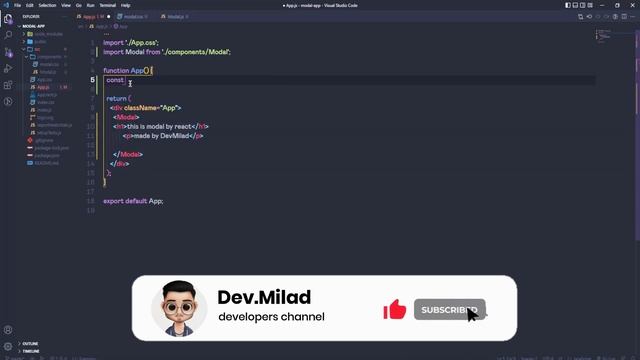Click the Customize Layout icon
The width and height of the screenshot is (640, 360).
pos(590,5)
